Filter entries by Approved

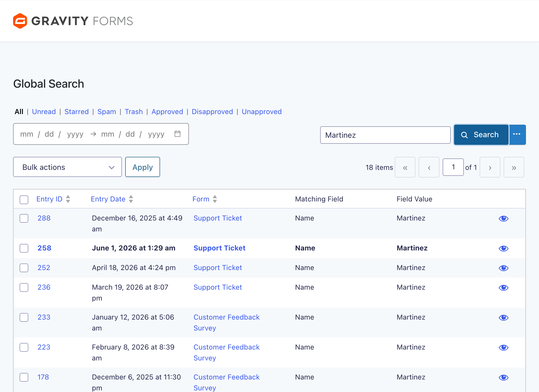tap(167, 112)
